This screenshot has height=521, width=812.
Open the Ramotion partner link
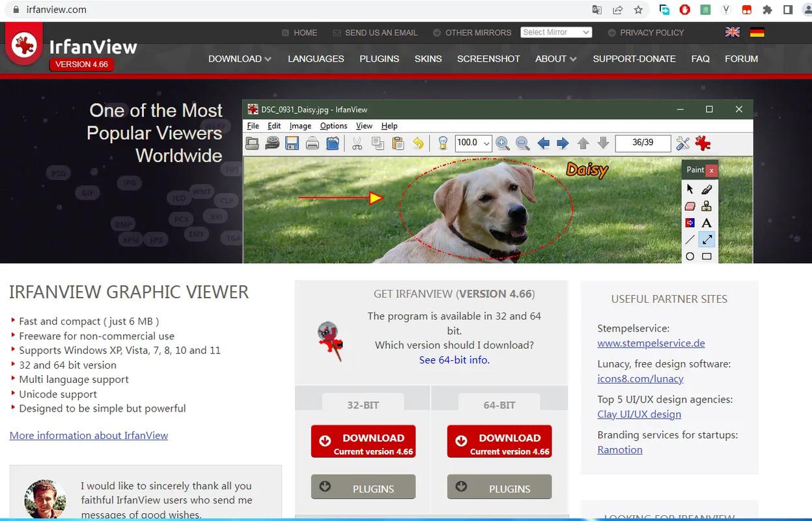[620, 449]
